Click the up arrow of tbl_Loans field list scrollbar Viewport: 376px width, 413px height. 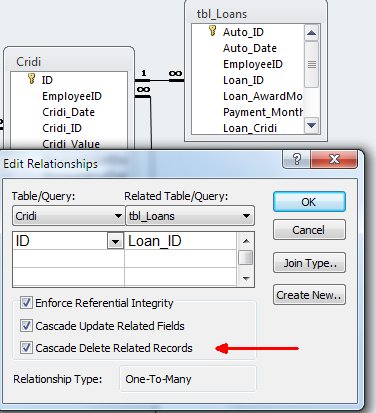(311, 33)
